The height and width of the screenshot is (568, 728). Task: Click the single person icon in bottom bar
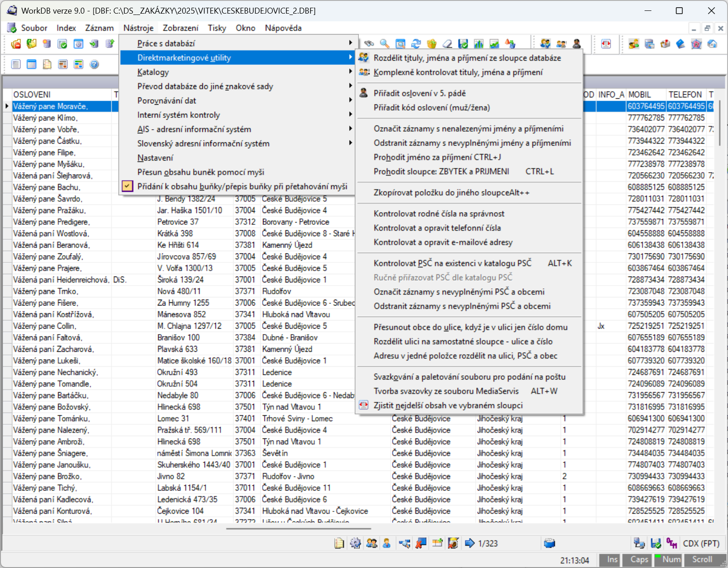pyautogui.click(x=386, y=543)
